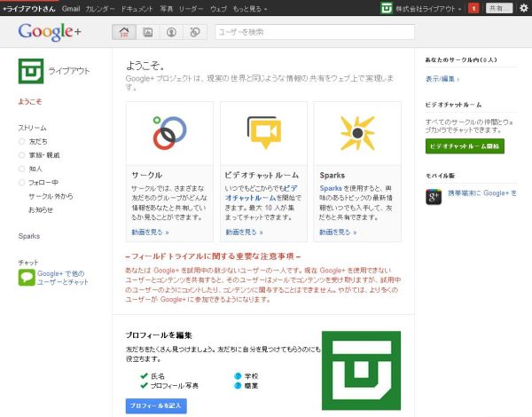Open リーダー from the top bar
532x417 pixels.
click(x=191, y=9)
